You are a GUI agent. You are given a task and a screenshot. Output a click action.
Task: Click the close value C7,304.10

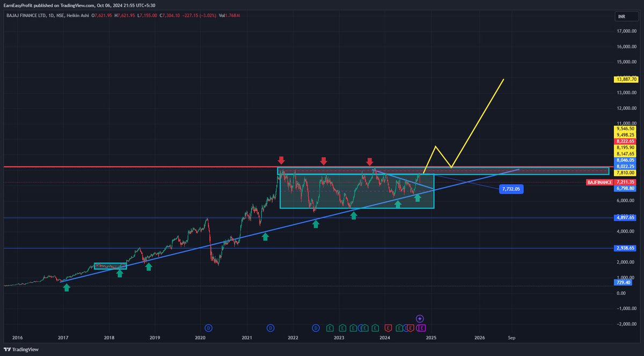pos(170,16)
